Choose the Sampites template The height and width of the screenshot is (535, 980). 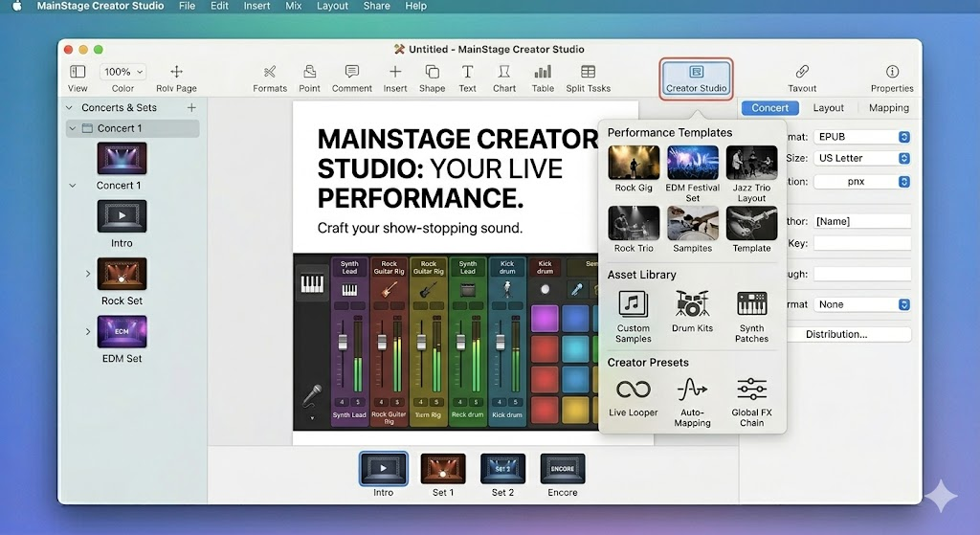[x=693, y=223]
